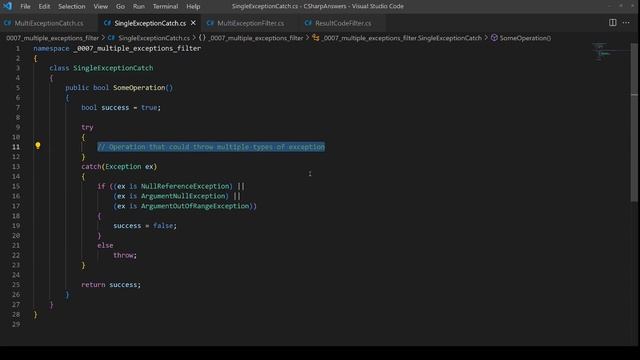Image resolution: width=640 pixels, height=360 pixels.
Task: Click the namespace declaration on line 1
Action: [117, 48]
